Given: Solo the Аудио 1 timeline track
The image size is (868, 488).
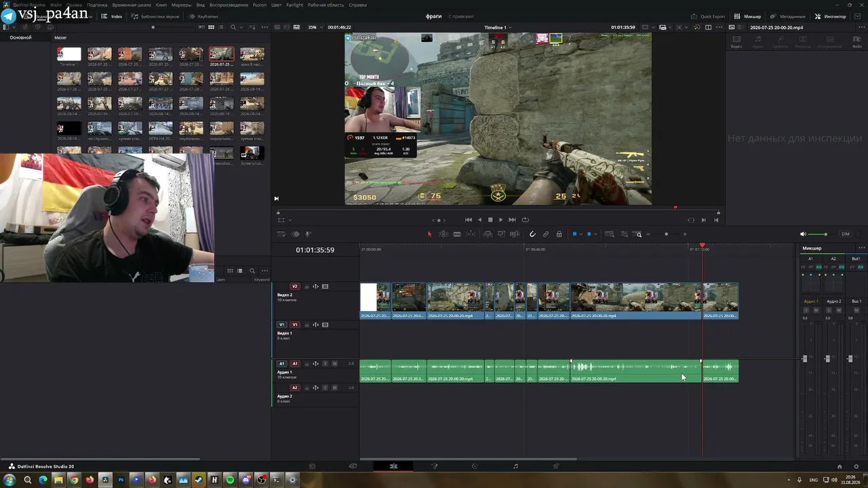Looking at the screenshot, I should (325, 364).
